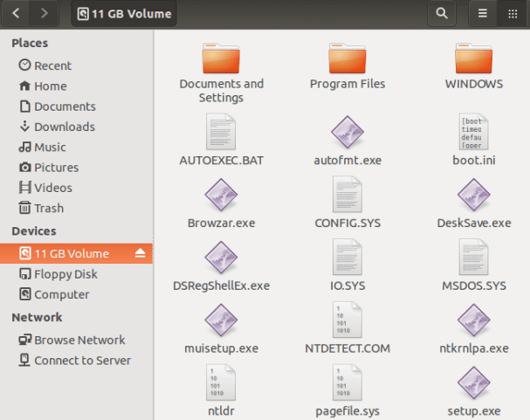
Task: Click the 11 GB Volume path button
Action: tap(124, 13)
